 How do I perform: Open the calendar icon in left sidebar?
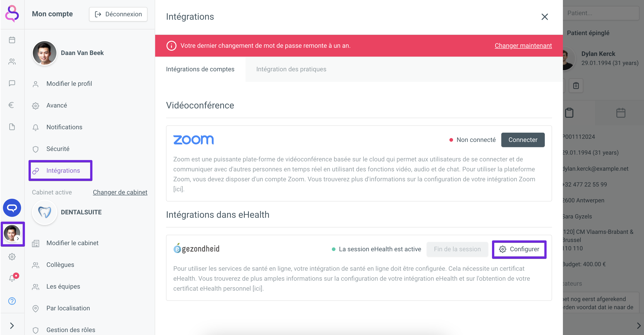(x=12, y=40)
